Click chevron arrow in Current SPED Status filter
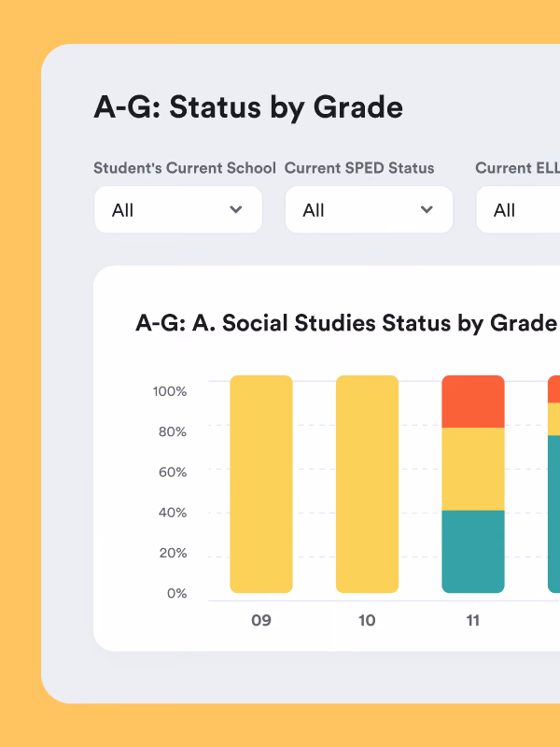560x747 pixels. coord(427,209)
